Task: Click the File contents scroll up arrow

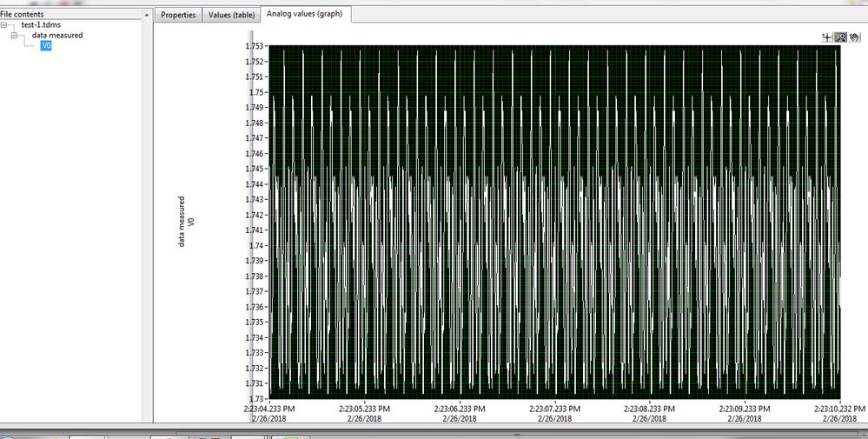Action: pos(147,15)
